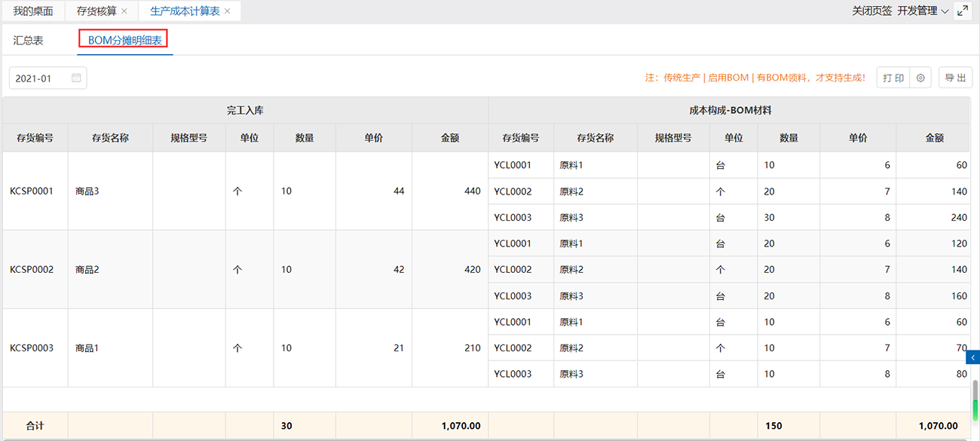The width and height of the screenshot is (980, 441).
Task: Close the 生产成本计算表 tab
Action: [x=228, y=11]
